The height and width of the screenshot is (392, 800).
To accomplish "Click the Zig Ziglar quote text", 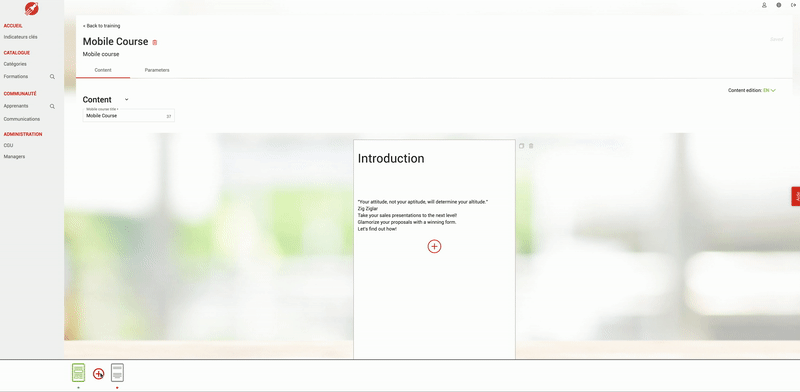I will click(x=422, y=202).
